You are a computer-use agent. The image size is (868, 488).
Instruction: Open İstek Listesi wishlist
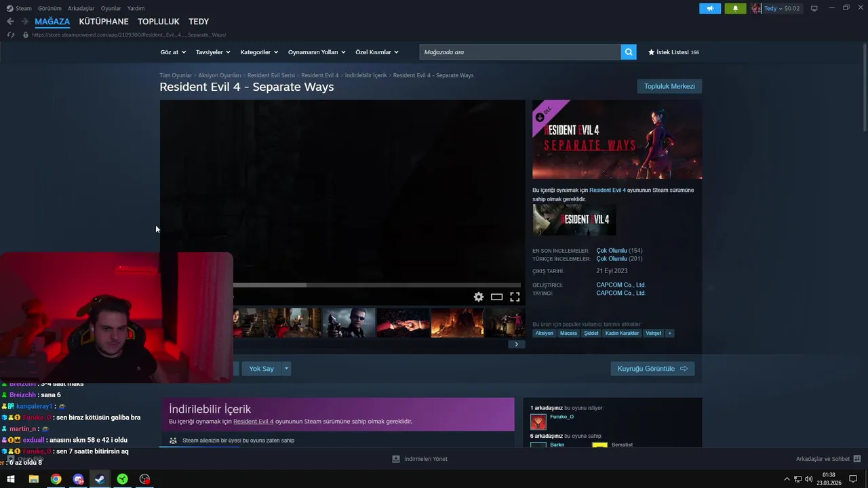[x=673, y=52]
